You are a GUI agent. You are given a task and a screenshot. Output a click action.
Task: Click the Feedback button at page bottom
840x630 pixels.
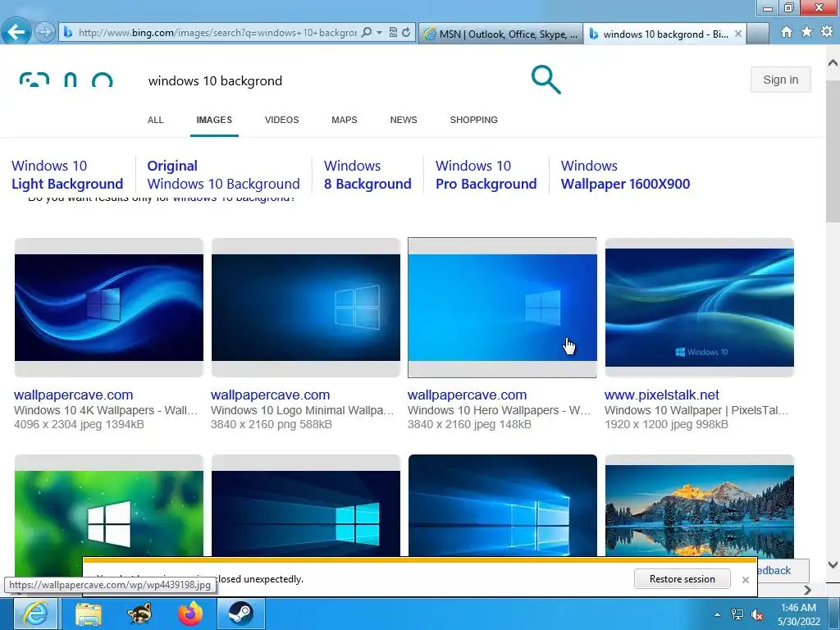pyautogui.click(x=782, y=571)
